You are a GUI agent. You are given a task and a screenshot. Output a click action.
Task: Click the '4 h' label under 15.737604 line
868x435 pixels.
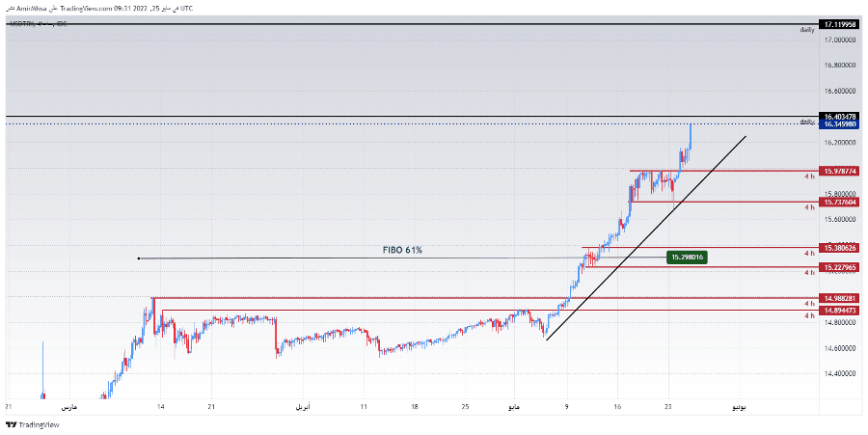pos(810,207)
